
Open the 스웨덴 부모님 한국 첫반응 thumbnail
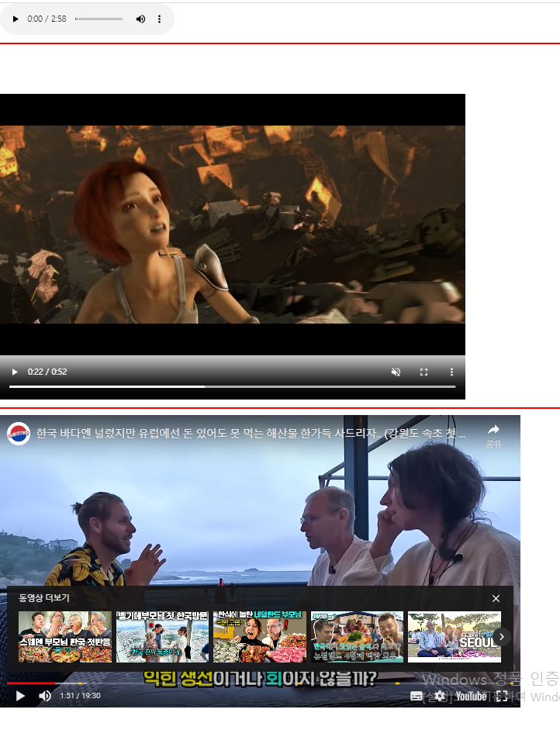click(x=65, y=637)
